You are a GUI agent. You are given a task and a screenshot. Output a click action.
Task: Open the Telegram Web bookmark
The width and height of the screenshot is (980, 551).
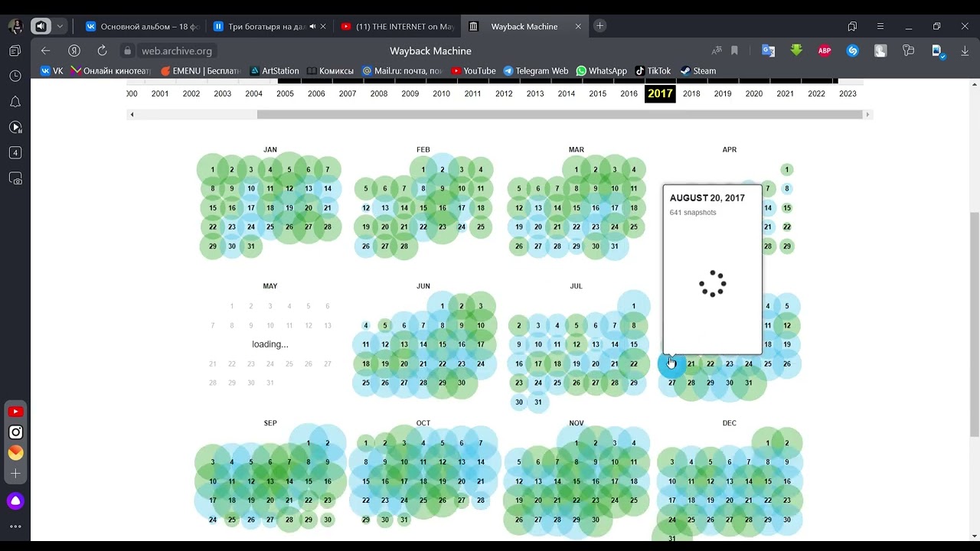tap(536, 70)
